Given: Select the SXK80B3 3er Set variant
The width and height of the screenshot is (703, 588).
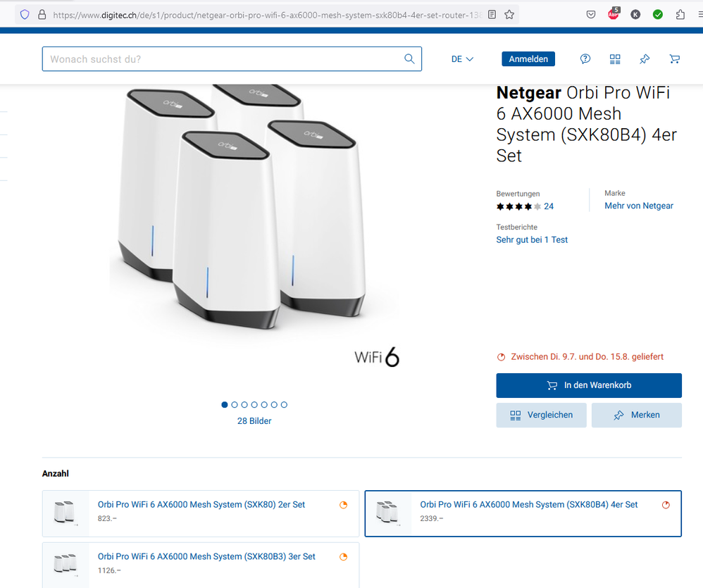Looking at the screenshot, I should pyautogui.click(x=201, y=565).
